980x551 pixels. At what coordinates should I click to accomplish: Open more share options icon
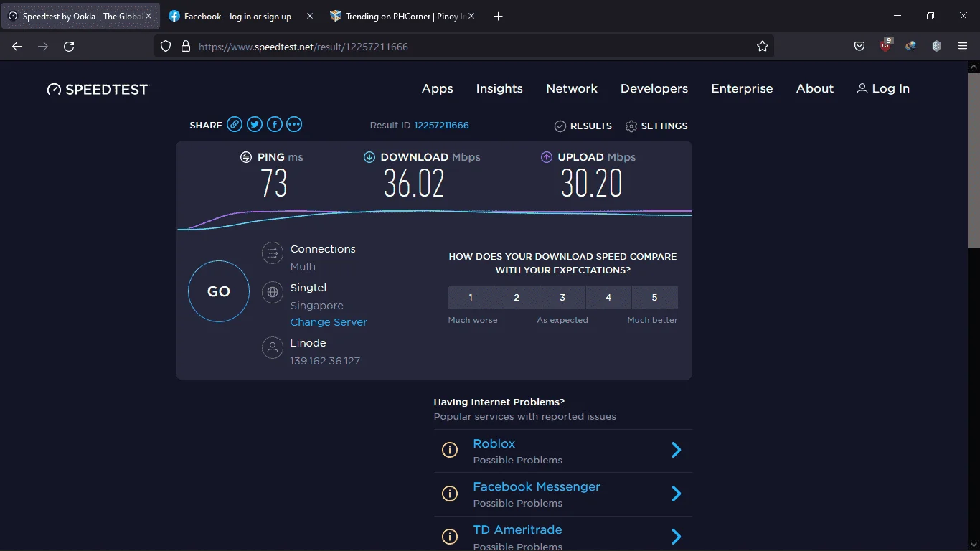point(294,125)
